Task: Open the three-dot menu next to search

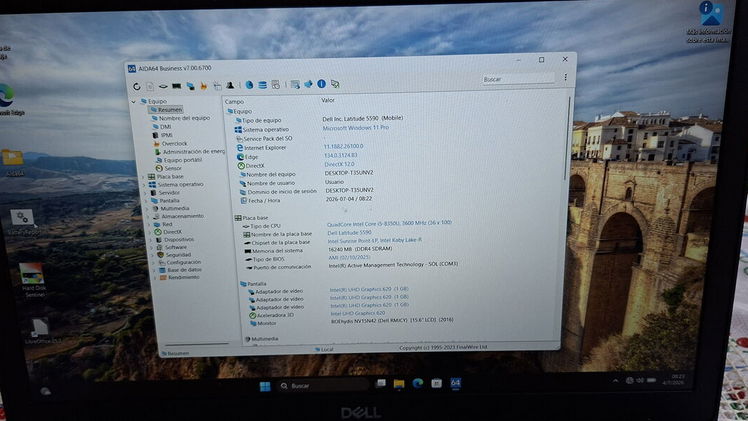Action: tap(565, 77)
